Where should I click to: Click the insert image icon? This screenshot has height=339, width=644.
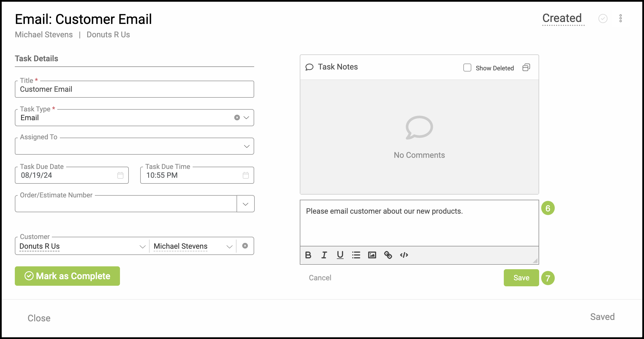click(x=372, y=255)
